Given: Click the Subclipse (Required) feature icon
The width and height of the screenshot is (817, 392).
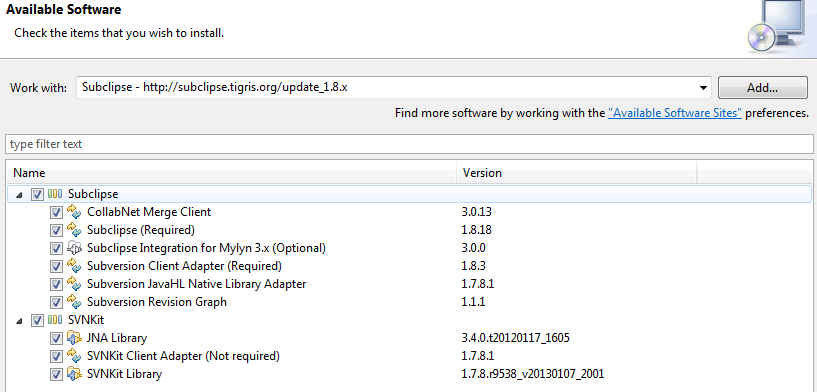Looking at the screenshot, I should (x=75, y=230).
